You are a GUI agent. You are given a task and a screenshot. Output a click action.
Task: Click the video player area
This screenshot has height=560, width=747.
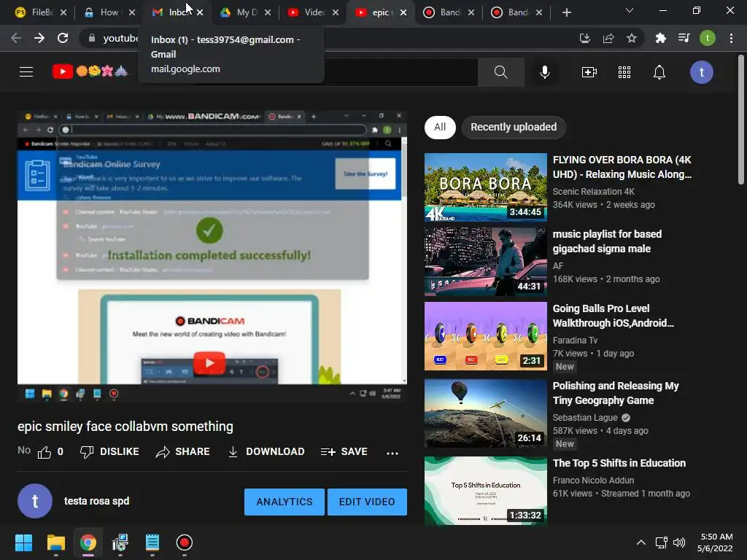click(212, 256)
